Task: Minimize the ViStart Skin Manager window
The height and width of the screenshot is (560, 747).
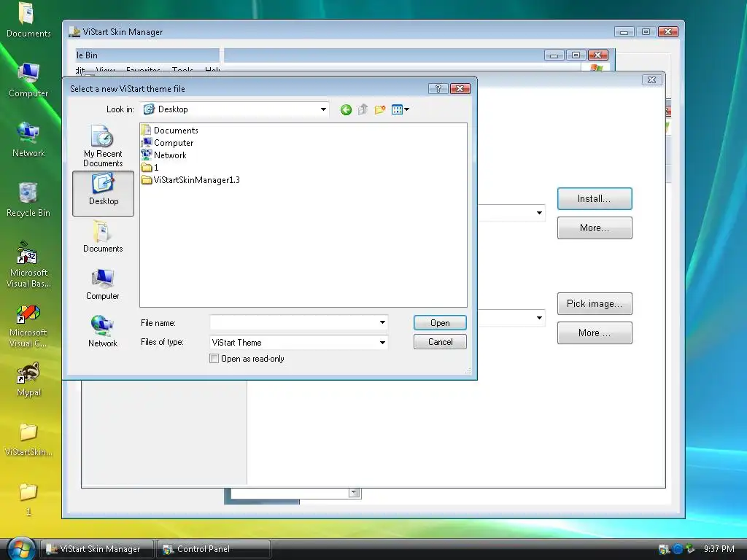Action: pyautogui.click(x=624, y=32)
